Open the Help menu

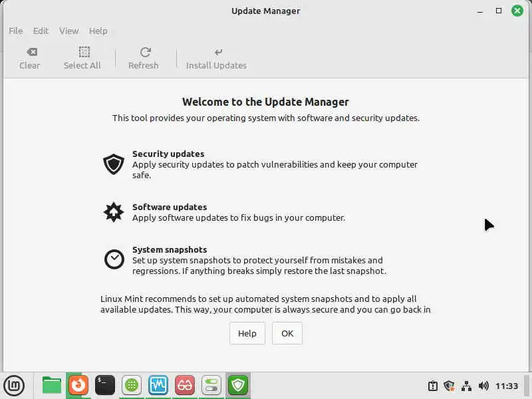coord(98,31)
